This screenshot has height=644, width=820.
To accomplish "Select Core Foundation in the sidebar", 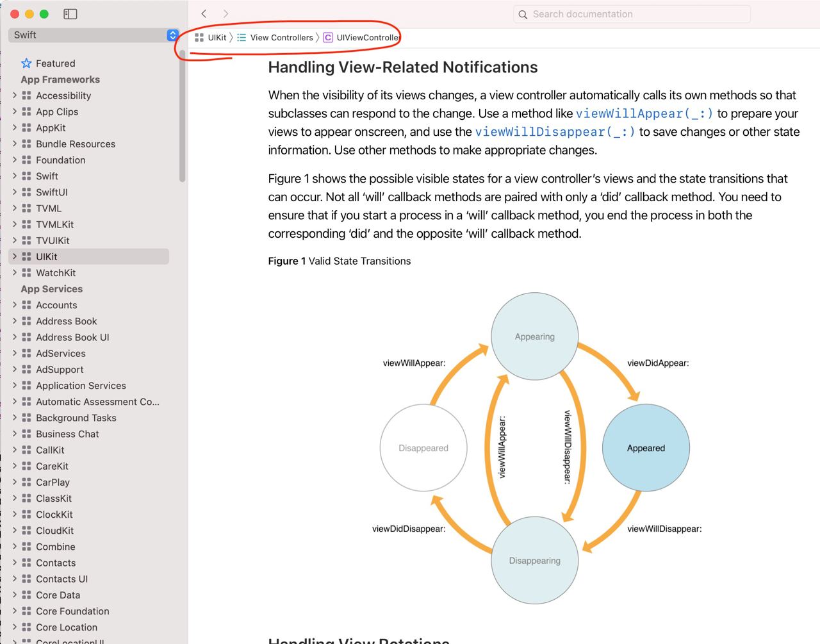I will (72, 611).
